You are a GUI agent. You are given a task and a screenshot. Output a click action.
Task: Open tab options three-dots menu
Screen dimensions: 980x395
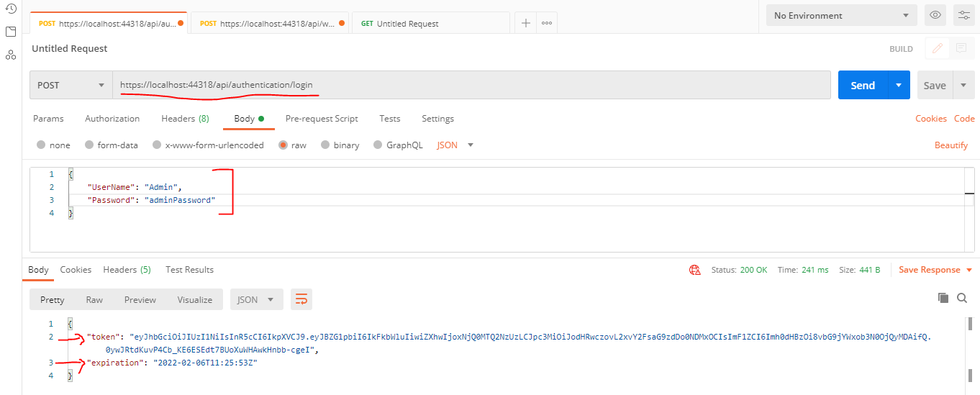(x=547, y=23)
